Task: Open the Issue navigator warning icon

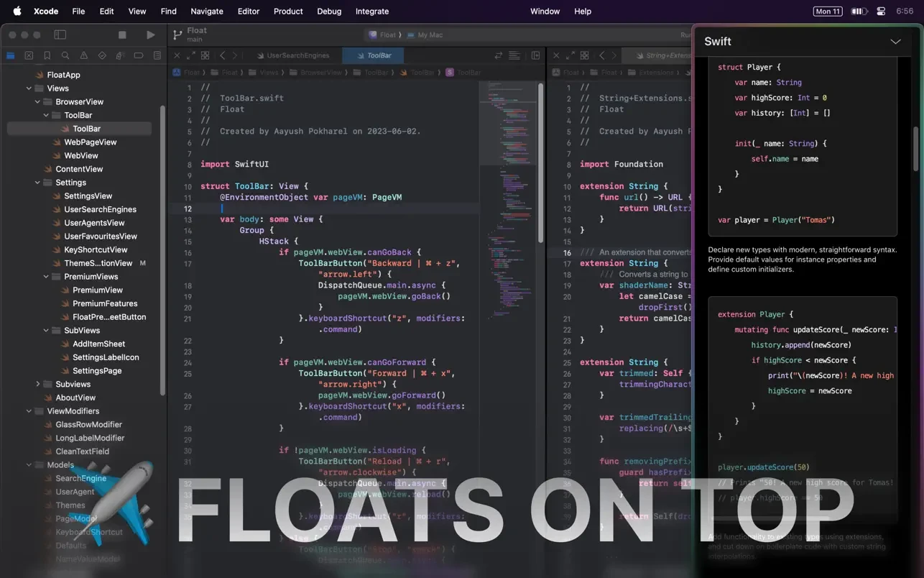Action: pos(83,55)
